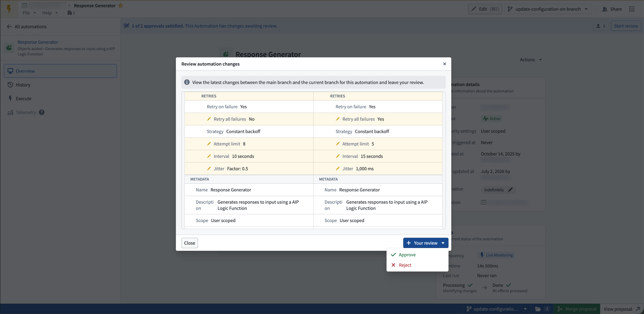Click the Close button in dialog
The height and width of the screenshot is (314, 644).
[x=189, y=243]
